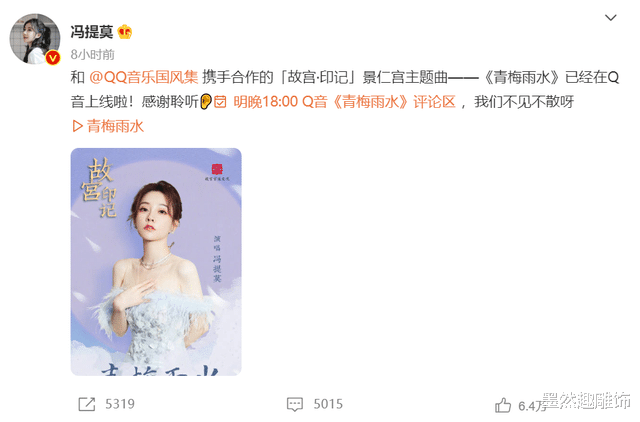
Task: Click the orange verified V badge
Action: click(53, 58)
